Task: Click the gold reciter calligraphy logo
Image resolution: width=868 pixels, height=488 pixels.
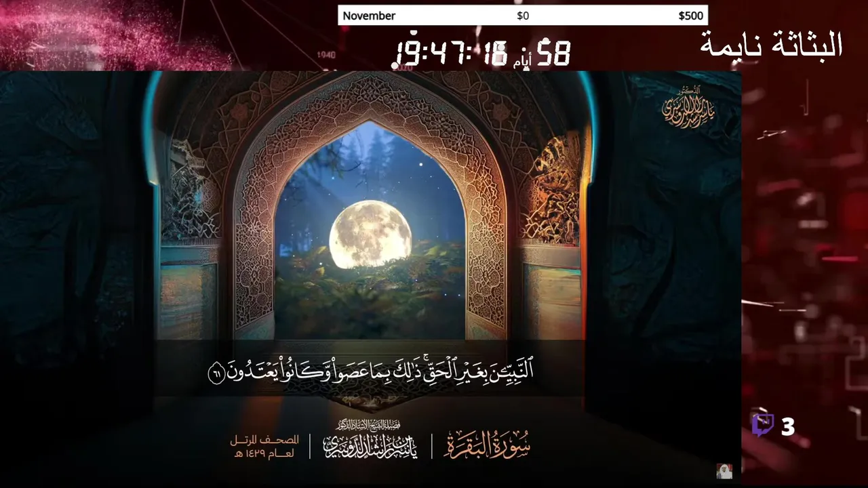Action: point(689,108)
